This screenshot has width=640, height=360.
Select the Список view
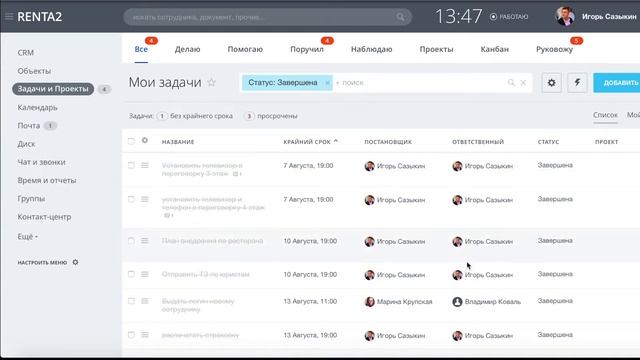point(605,115)
